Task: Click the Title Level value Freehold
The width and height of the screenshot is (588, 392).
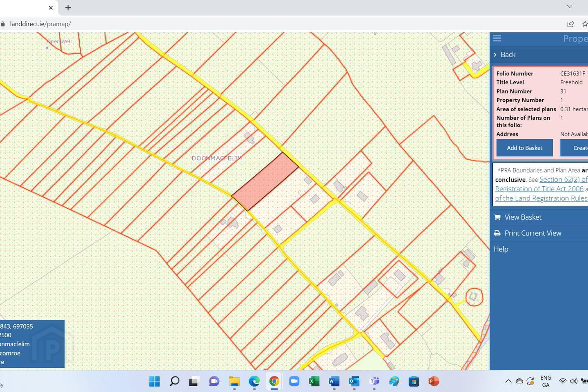Action: tap(571, 82)
